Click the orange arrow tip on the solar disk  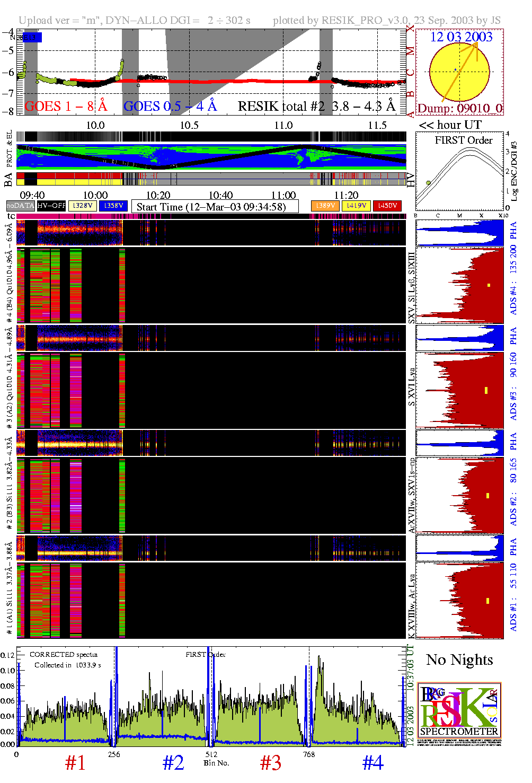click(475, 43)
